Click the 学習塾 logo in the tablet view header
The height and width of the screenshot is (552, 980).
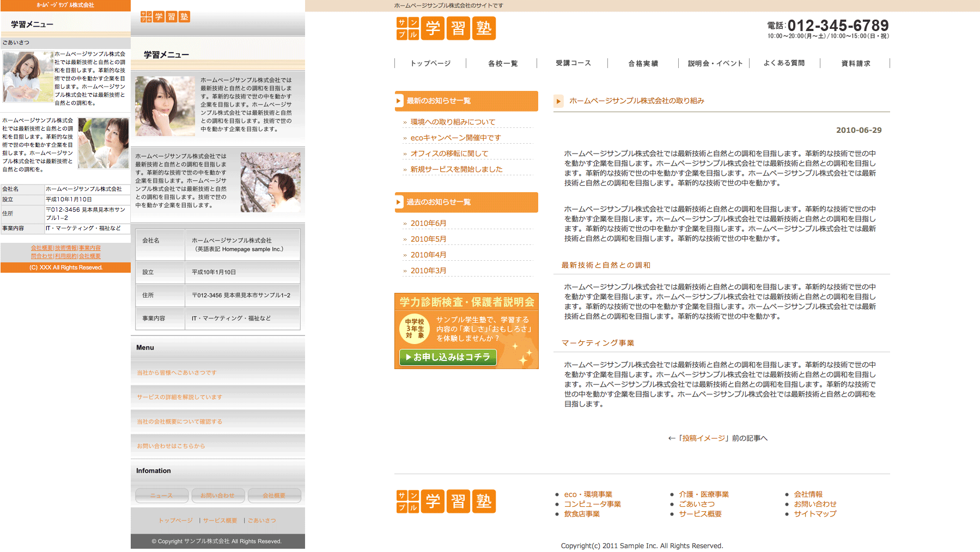(x=165, y=17)
